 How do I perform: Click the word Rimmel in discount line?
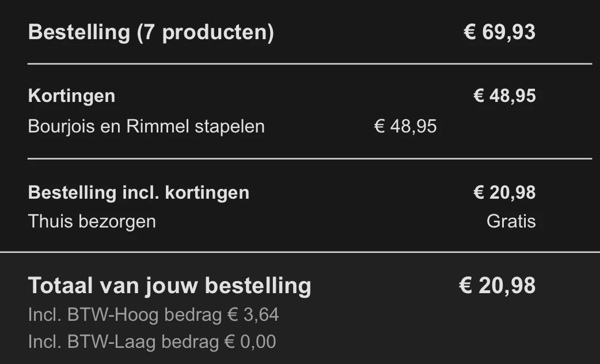point(158,126)
